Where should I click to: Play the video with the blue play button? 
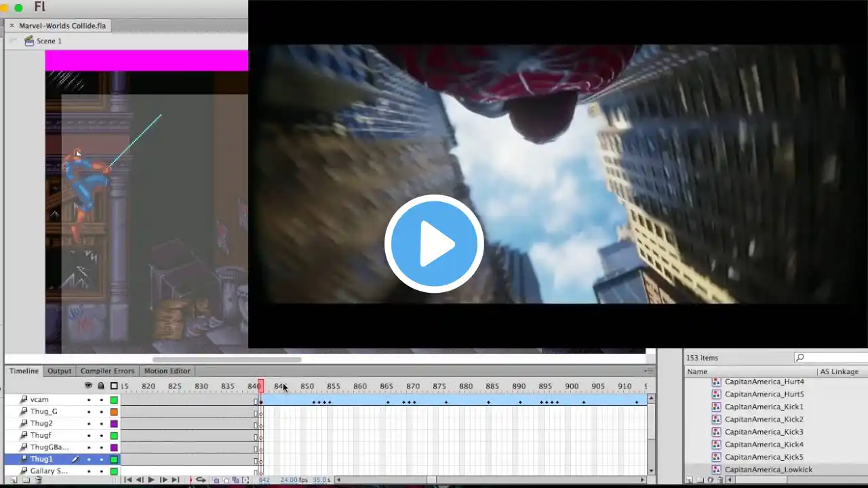point(434,243)
